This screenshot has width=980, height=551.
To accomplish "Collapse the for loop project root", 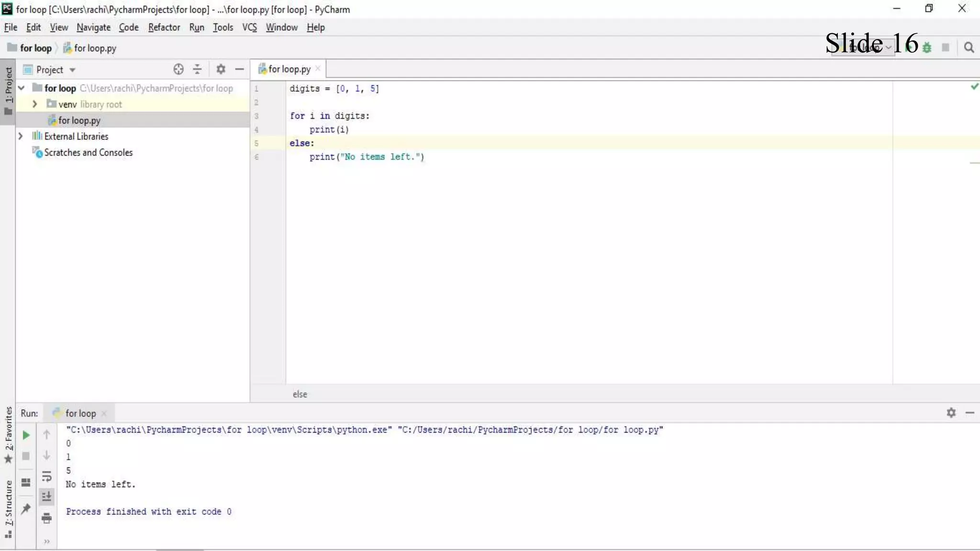I will [22, 88].
